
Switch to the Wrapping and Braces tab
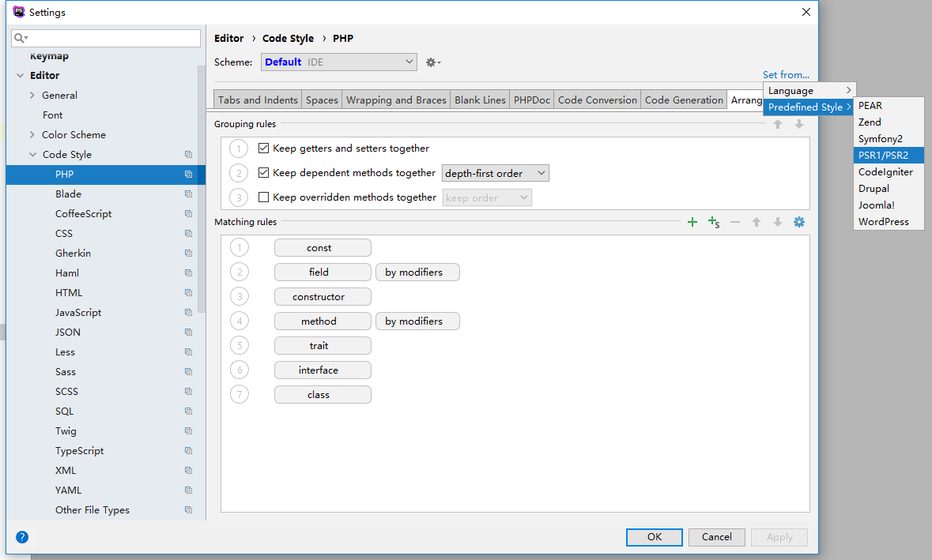click(x=396, y=100)
